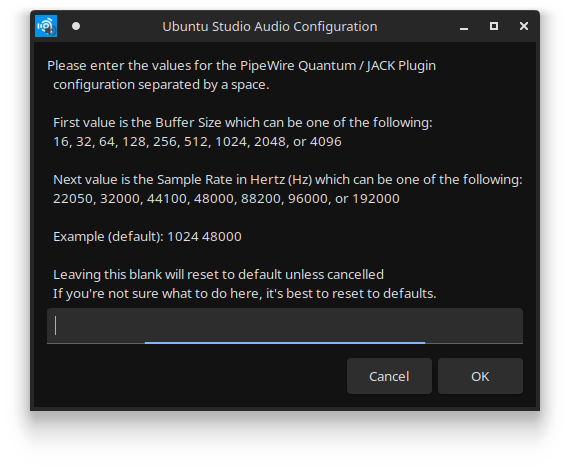This screenshot has width=570, height=473.
Task: Click the 'PipeWire Quantum / JACK Plugin' text line
Action: pos(241,66)
